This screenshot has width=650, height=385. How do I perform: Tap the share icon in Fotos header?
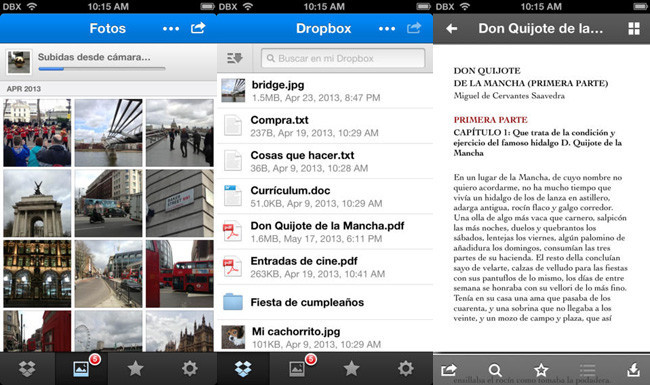pyautogui.click(x=198, y=28)
